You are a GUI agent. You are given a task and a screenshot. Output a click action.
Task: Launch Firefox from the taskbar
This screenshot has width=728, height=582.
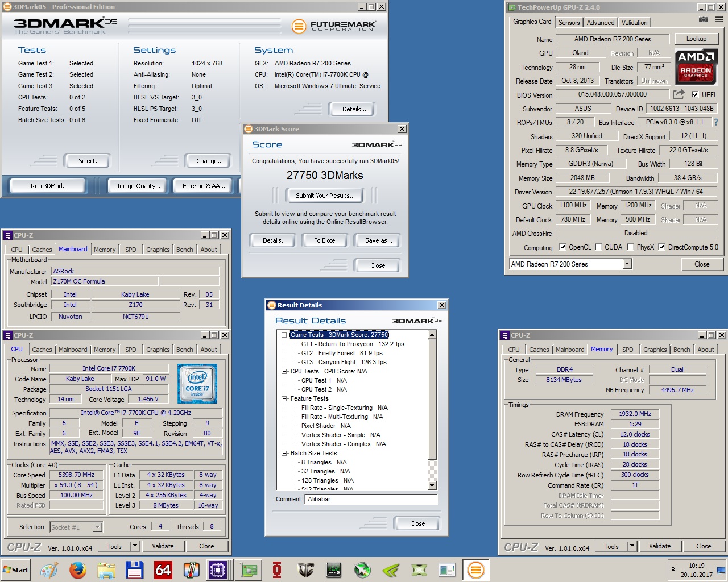(x=77, y=570)
